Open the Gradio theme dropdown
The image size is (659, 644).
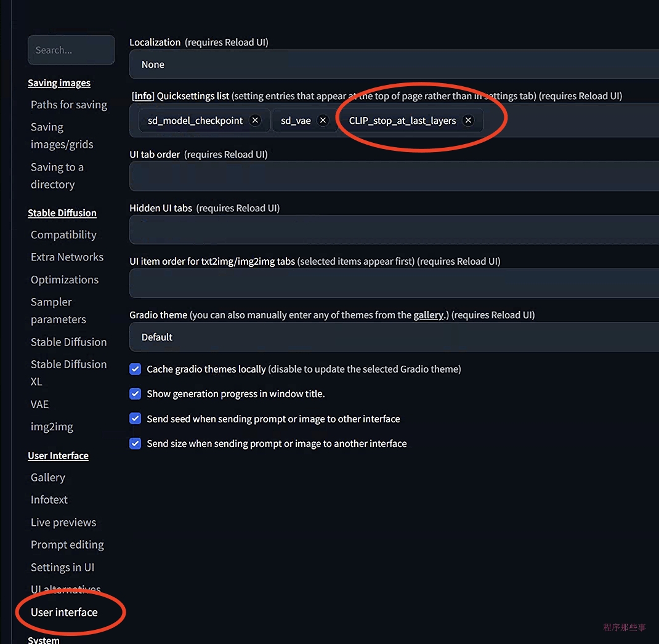click(394, 337)
